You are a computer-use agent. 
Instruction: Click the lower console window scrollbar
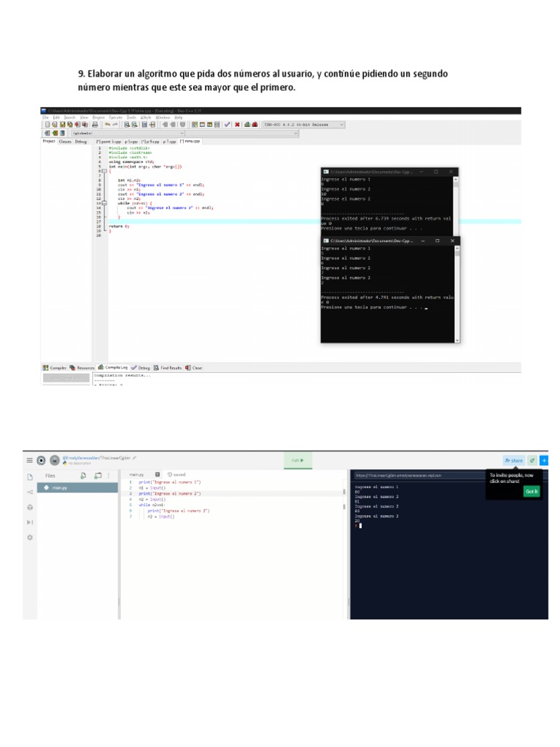(x=457, y=292)
